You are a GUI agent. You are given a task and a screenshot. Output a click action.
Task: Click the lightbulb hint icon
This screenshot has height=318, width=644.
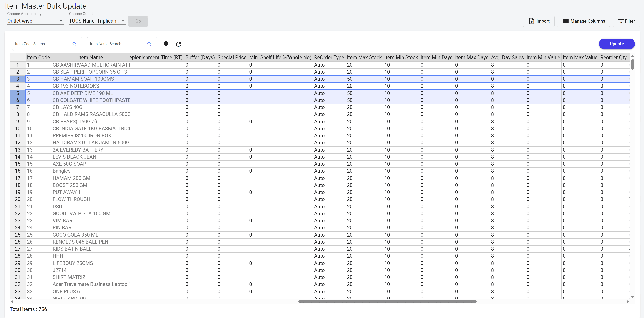166,44
